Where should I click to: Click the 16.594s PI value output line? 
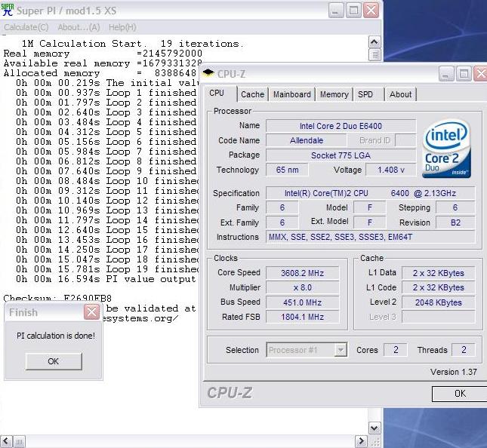[x=106, y=279]
